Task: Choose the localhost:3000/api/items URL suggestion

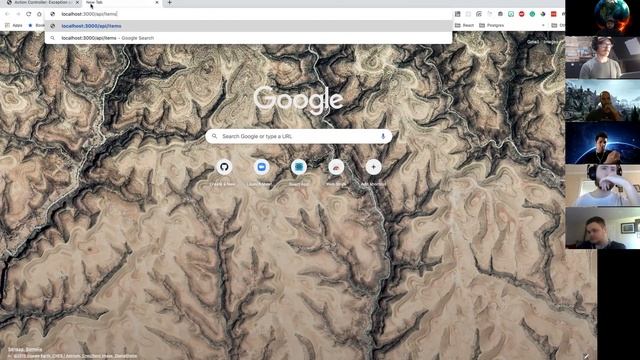Action: click(249, 26)
